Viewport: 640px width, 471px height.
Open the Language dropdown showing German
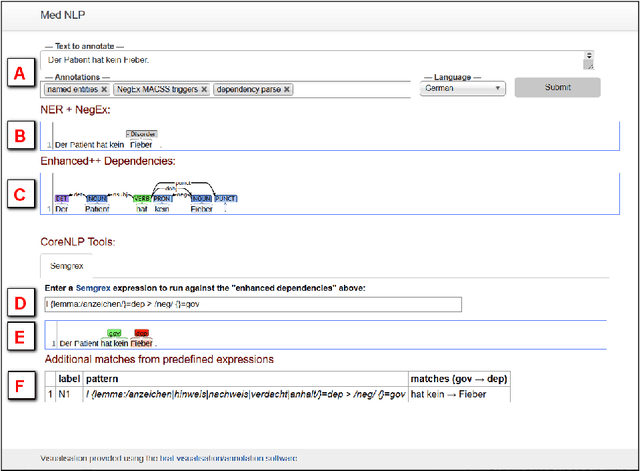(x=464, y=88)
